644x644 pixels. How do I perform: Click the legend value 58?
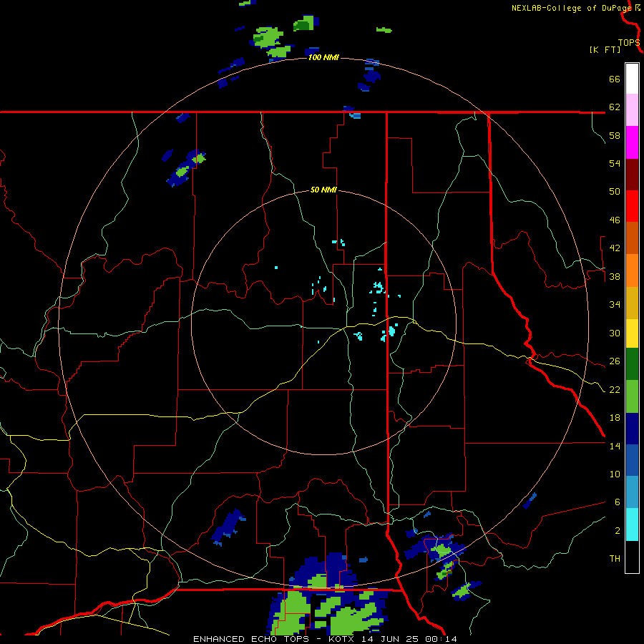click(x=615, y=135)
